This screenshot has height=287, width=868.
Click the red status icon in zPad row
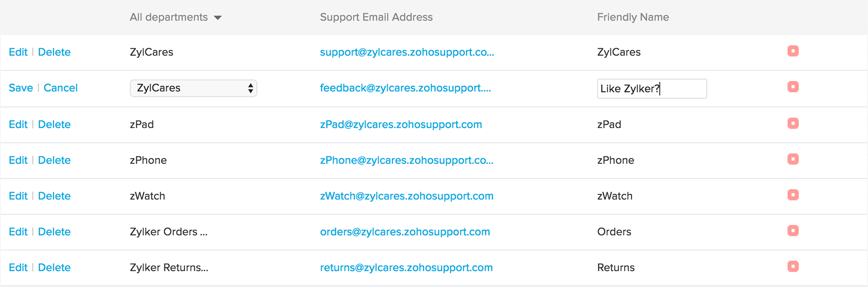click(x=793, y=123)
